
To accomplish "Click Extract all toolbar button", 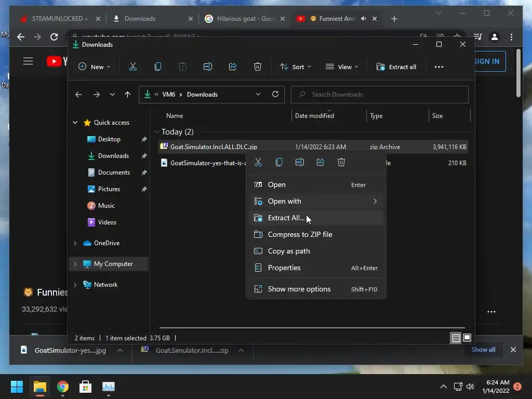I will pos(396,67).
